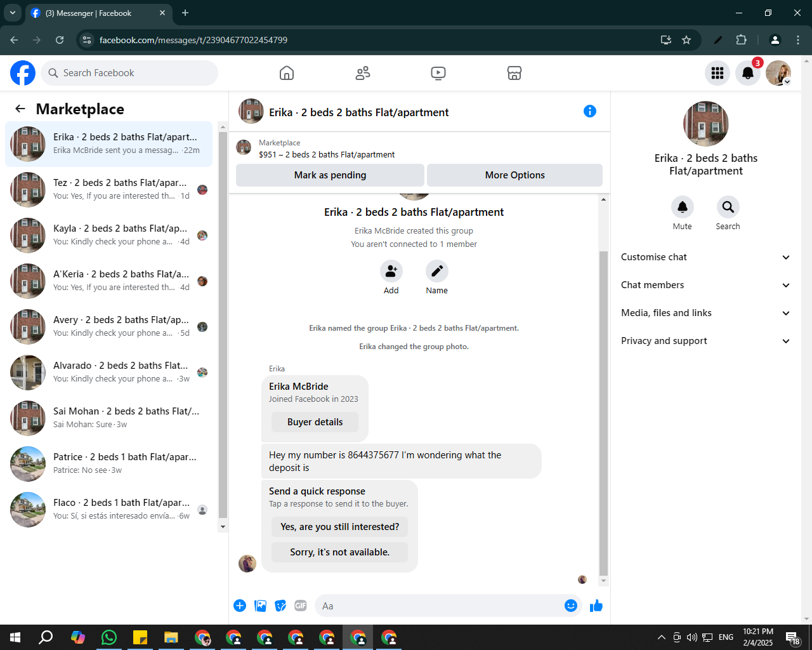Screen dimensions: 812x650
Task: Open WhatsApp from the taskbar
Action: (109, 637)
